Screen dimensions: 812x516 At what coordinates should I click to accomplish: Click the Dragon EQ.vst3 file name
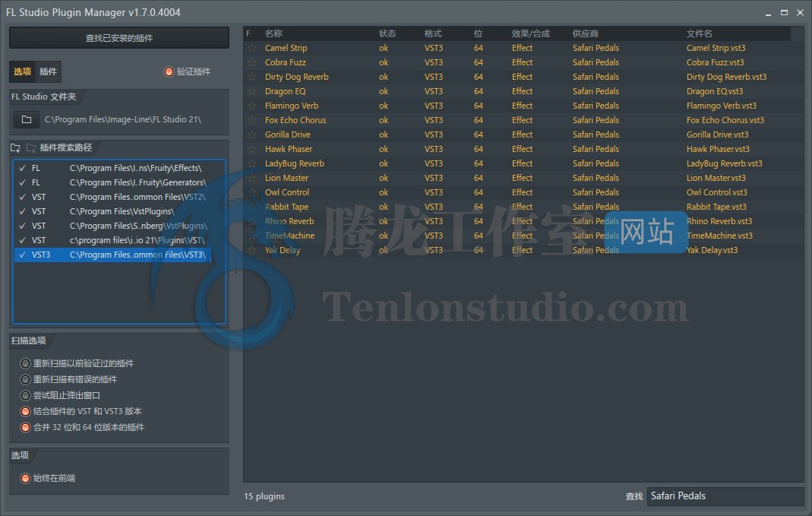coord(715,92)
